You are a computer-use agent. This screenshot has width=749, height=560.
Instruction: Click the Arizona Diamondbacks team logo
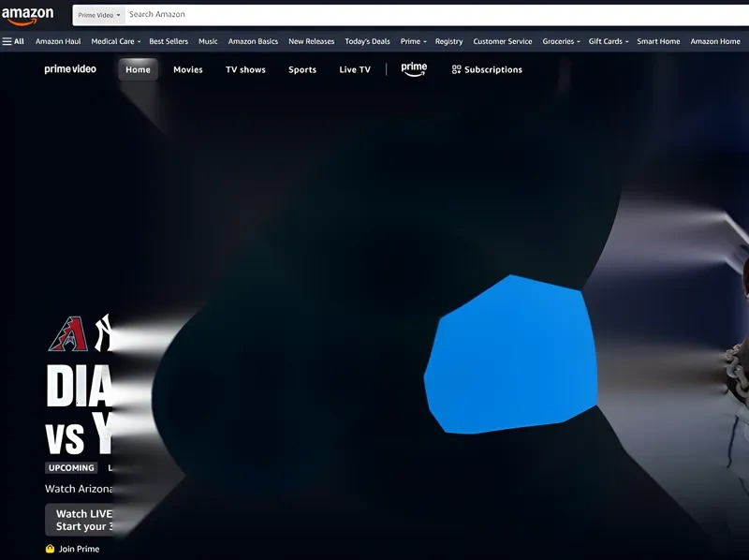coord(68,334)
